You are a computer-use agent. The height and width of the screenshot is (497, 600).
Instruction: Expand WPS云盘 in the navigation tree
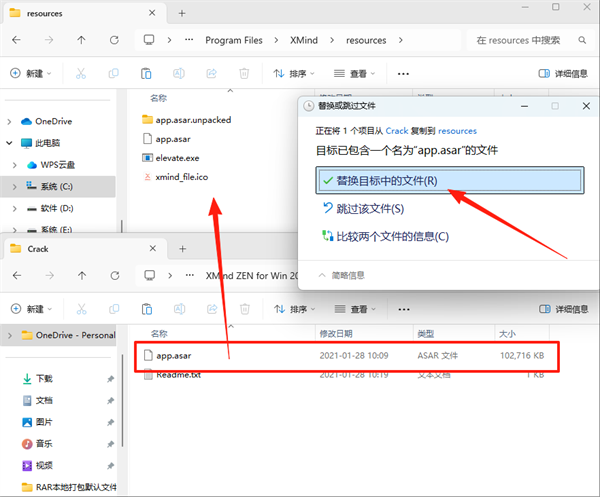[x=15, y=165]
